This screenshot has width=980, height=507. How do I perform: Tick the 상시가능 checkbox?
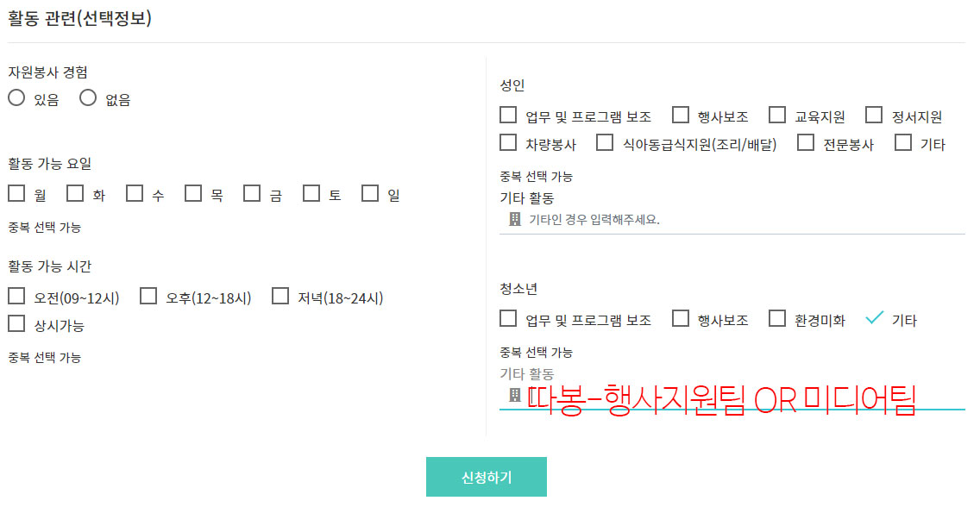[16, 323]
